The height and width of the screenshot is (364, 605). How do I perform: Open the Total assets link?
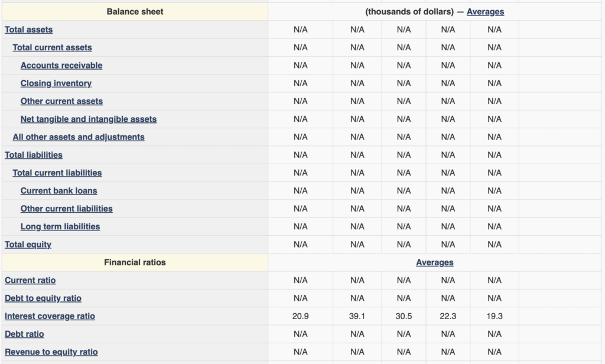(28, 30)
